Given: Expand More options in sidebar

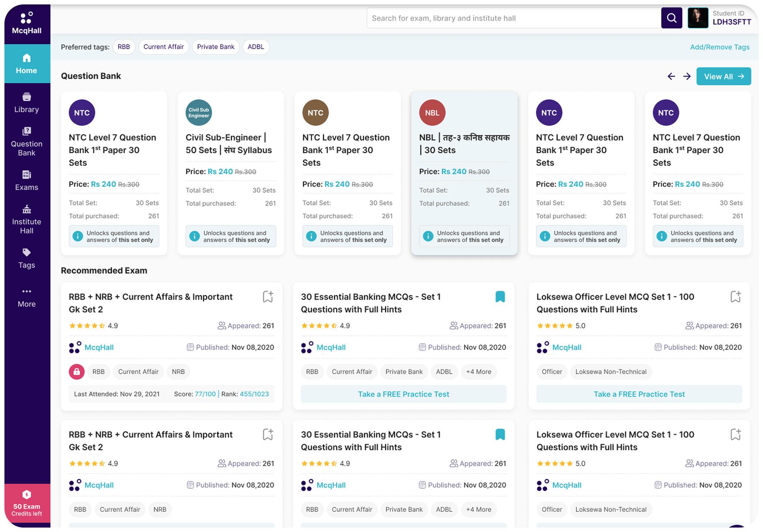Looking at the screenshot, I should click(27, 298).
